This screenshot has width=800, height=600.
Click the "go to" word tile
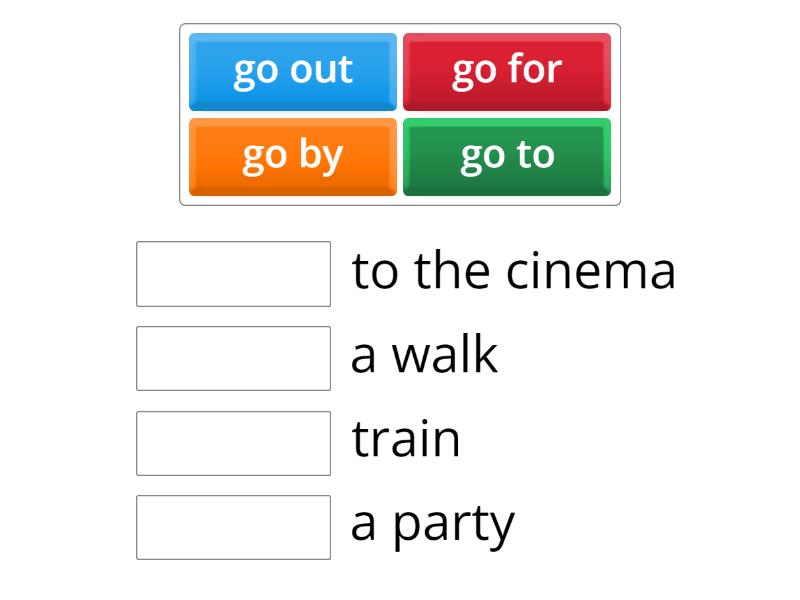point(507,156)
